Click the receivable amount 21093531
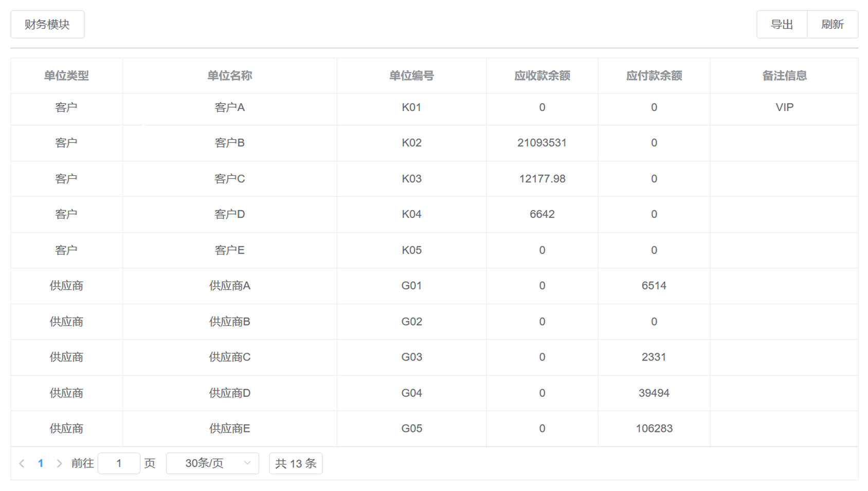 coord(542,143)
